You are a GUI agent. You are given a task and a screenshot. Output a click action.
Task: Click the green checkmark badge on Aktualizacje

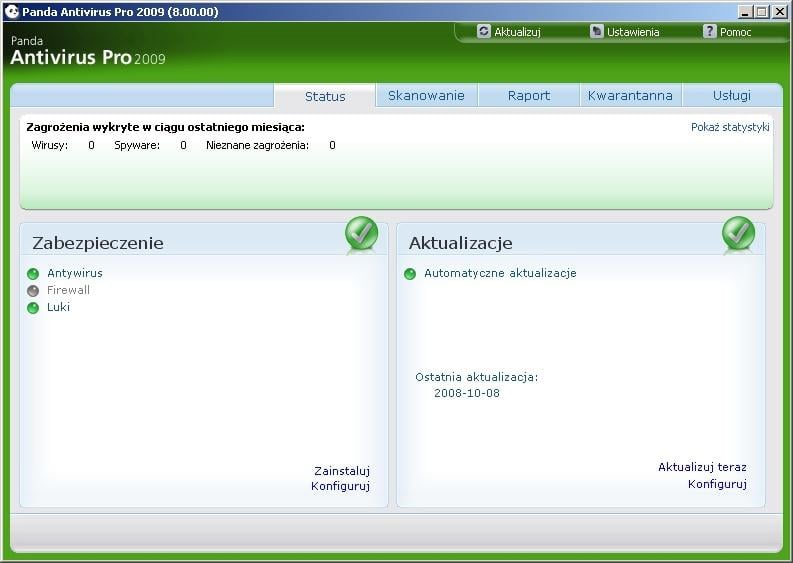(738, 234)
